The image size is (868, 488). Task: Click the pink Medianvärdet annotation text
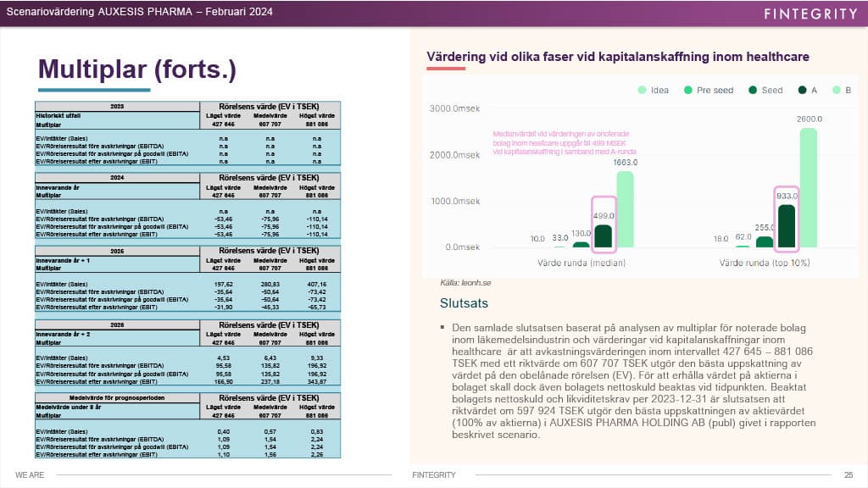[565, 142]
